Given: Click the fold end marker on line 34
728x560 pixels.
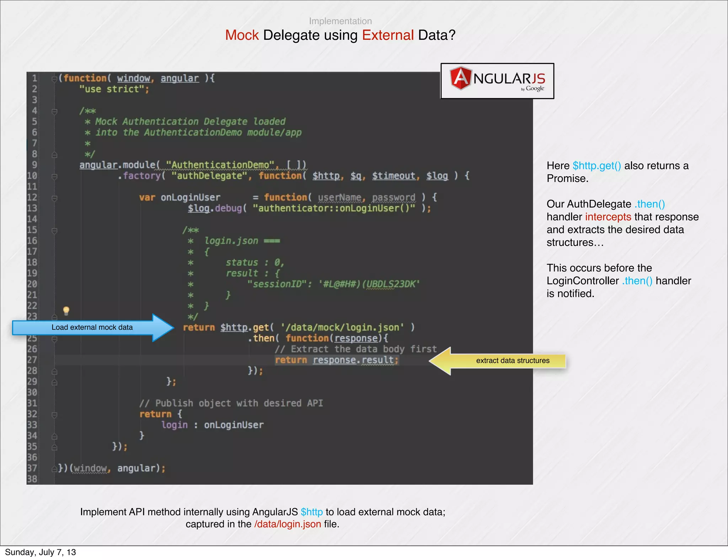Looking at the screenshot, I should click(54, 436).
